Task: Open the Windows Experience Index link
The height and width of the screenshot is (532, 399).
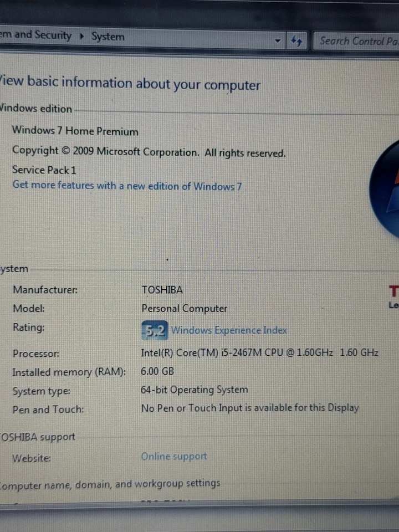Action: 229,330
